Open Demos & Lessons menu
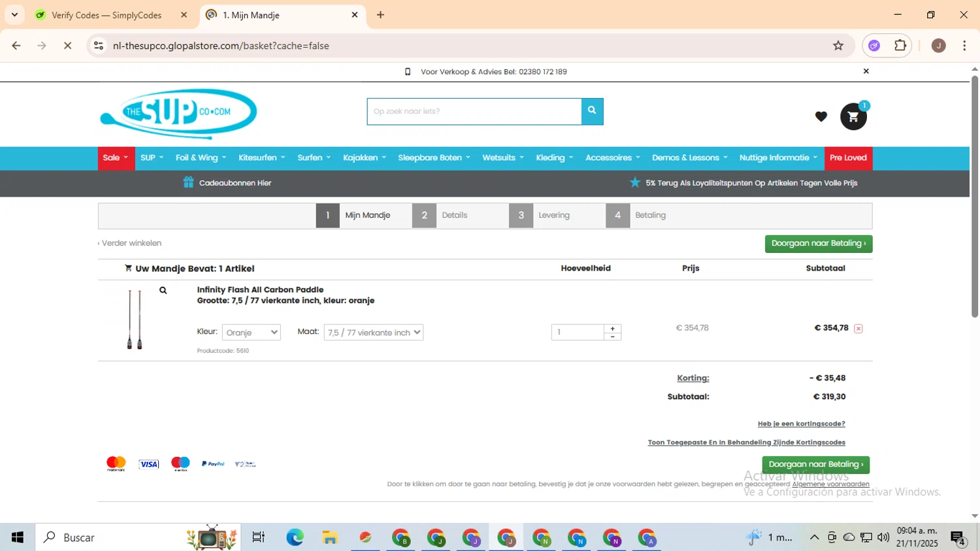Viewport: 980px width, 551px height. (689, 158)
